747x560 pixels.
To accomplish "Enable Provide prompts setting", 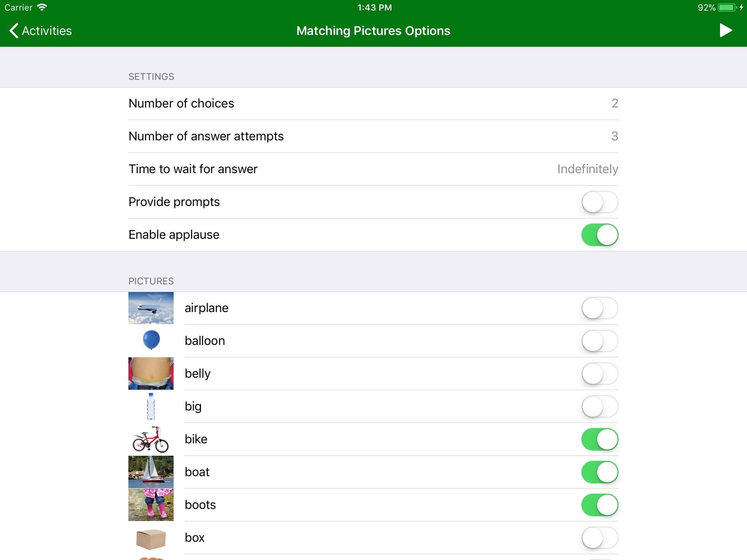I will [599, 202].
